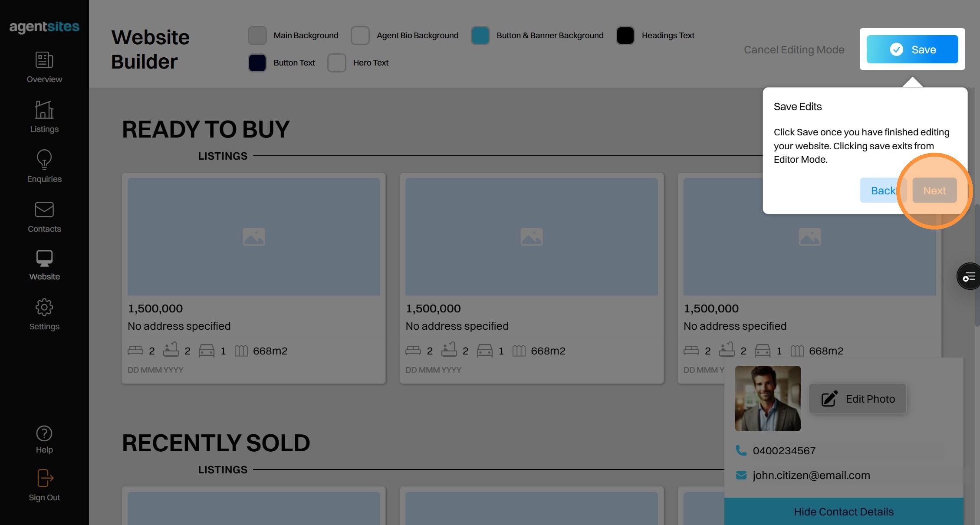The height and width of the screenshot is (525, 980).
Task: Select the Website monitor icon
Action: coord(44,259)
